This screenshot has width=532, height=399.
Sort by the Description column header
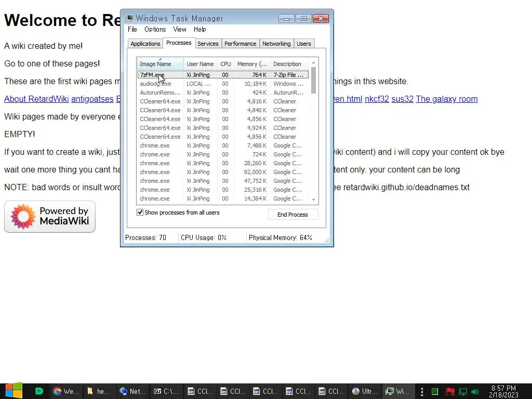[x=289, y=64]
